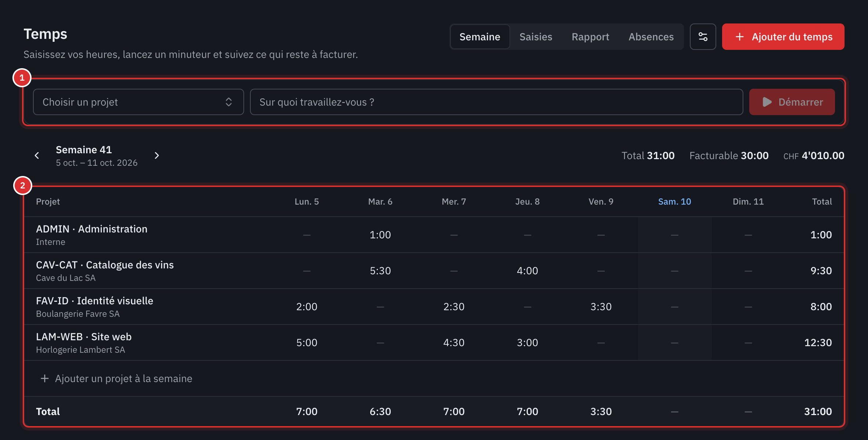The width and height of the screenshot is (868, 440).
Task: Go to previous week arrow
Action: coord(37,155)
